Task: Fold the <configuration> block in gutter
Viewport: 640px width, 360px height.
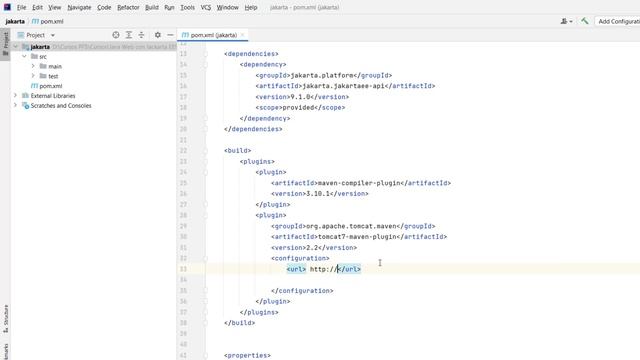Action: tap(205, 258)
